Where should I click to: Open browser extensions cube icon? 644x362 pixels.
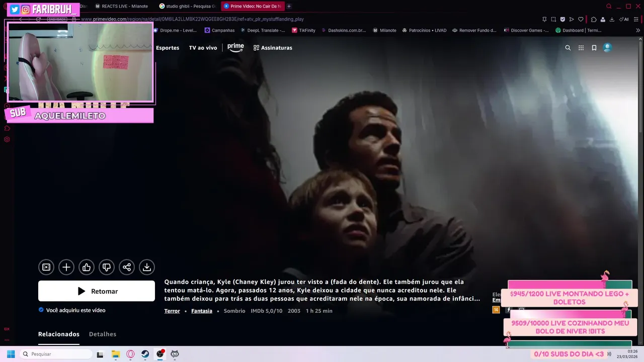[x=594, y=19]
